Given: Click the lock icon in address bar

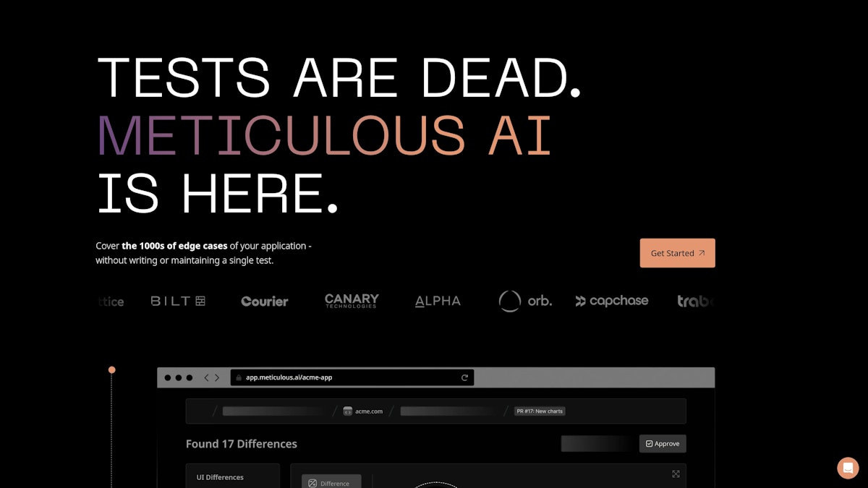Looking at the screenshot, I should [238, 377].
